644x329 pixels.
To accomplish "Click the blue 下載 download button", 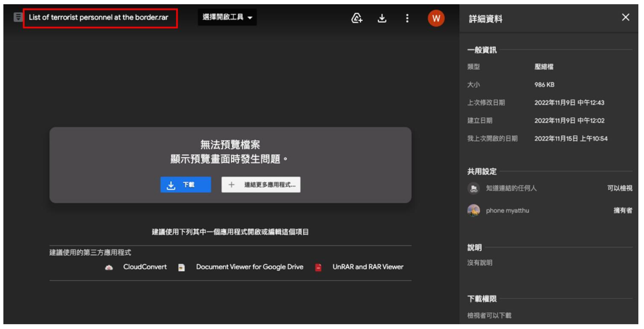I will (x=186, y=185).
